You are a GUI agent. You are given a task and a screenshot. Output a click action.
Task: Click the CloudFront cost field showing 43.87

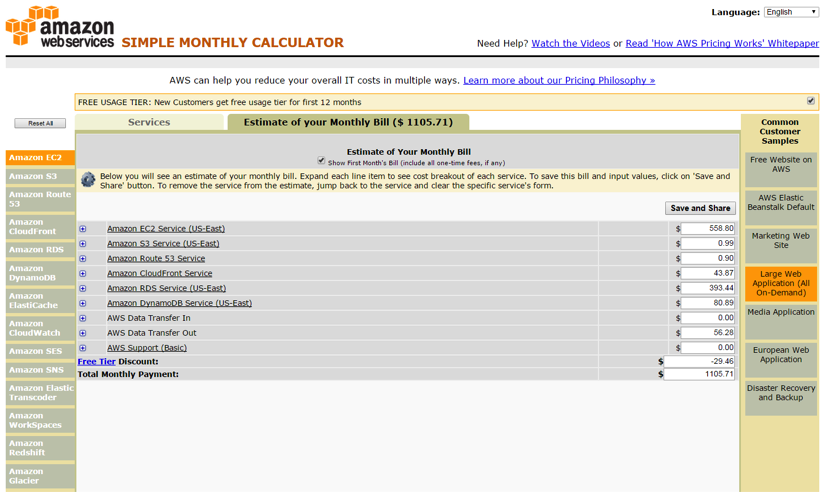point(708,274)
